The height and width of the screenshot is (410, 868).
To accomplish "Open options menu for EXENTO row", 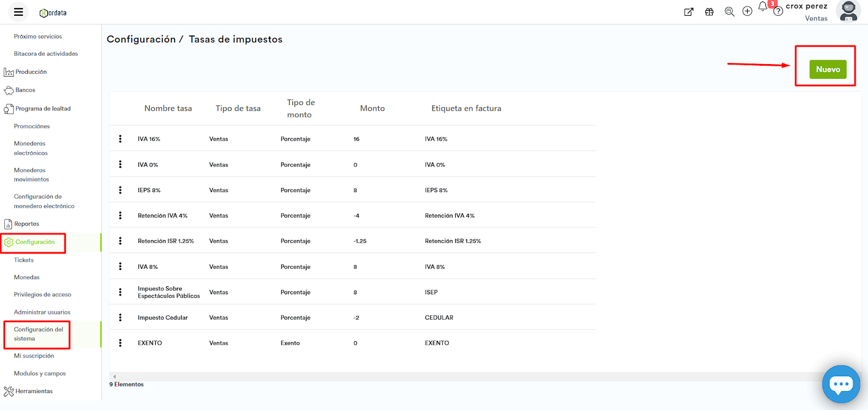I will pyautogui.click(x=120, y=343).
